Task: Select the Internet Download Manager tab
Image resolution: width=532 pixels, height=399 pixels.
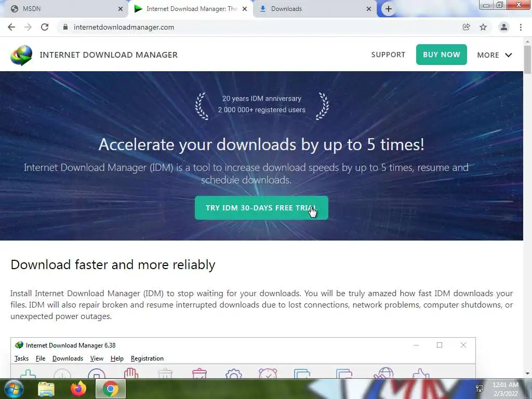Action: click(190, 9)
